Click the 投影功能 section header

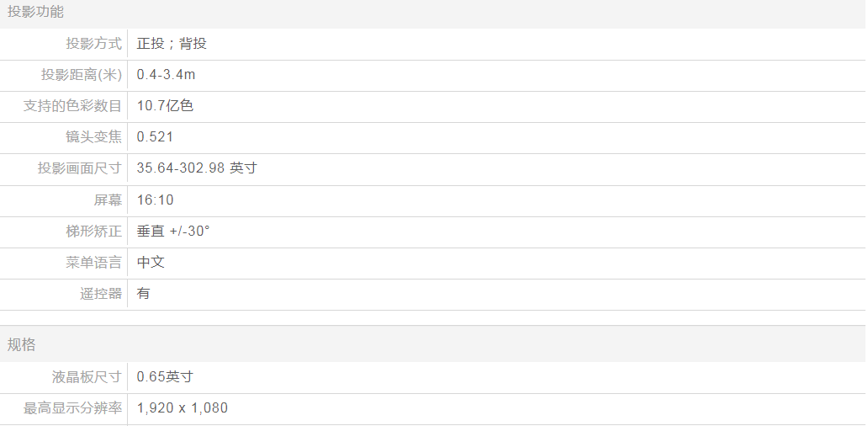[36, 12]
